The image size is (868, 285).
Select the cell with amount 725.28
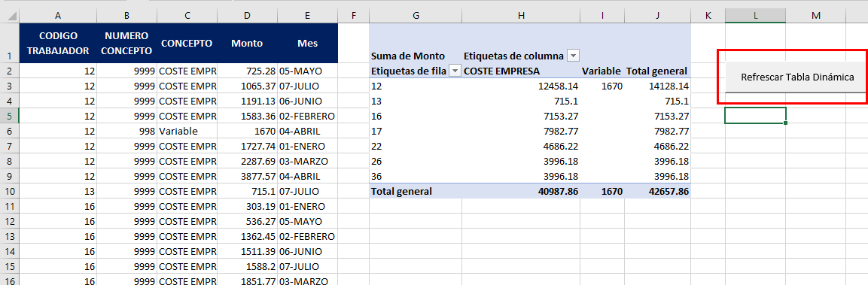coord(247,71)
